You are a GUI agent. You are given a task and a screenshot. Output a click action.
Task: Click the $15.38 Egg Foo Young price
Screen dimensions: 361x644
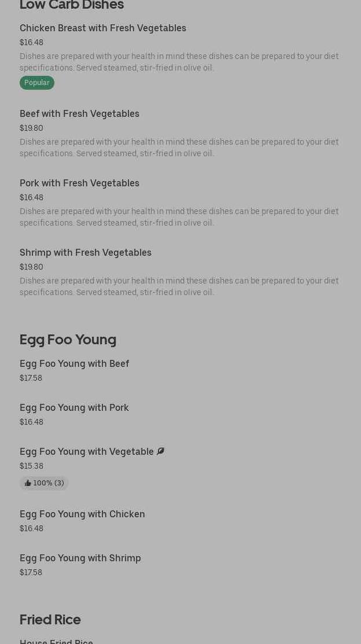[31, 466]
